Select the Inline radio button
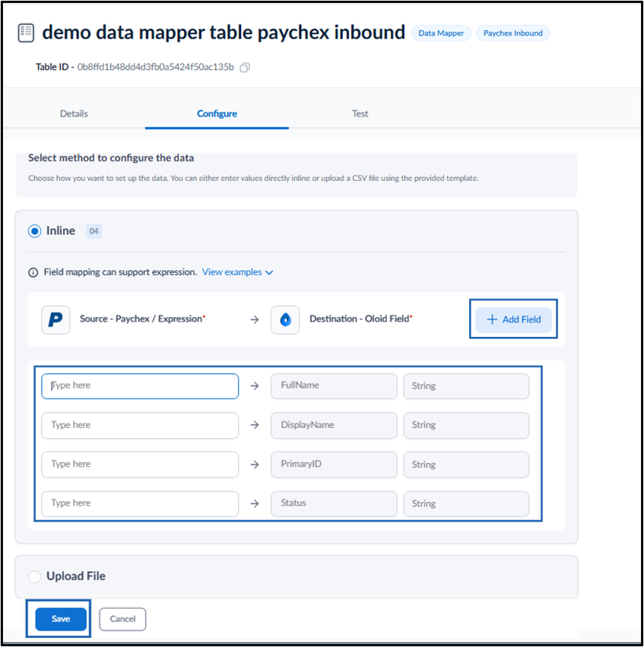This screenshot has height=647, width=644. coord(35,231)
